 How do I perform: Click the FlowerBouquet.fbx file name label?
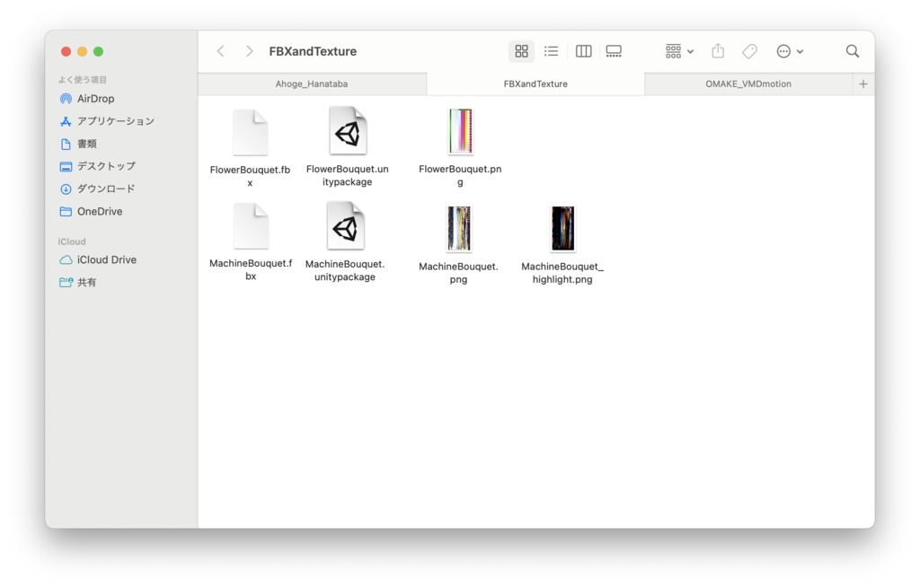[x=250, y=176]
